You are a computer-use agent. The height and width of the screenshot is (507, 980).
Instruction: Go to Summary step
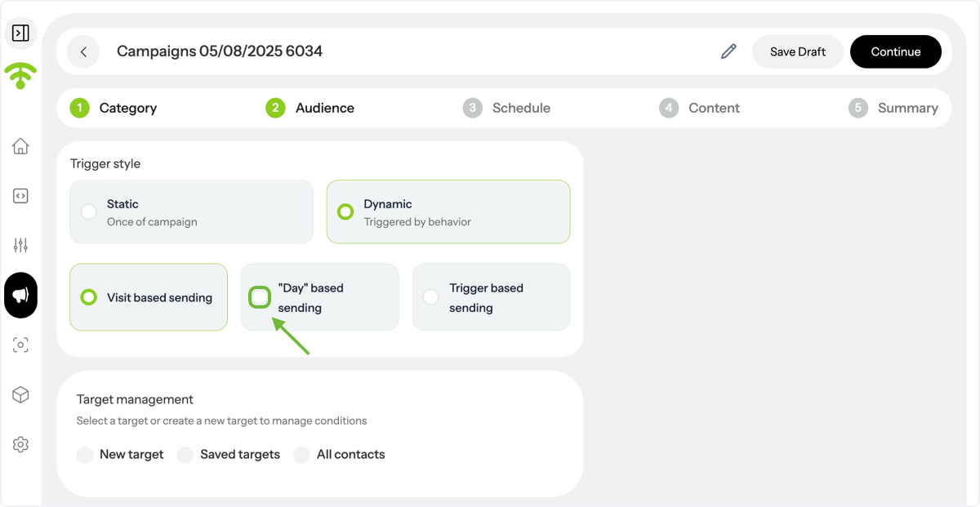(x=893, y=108)
